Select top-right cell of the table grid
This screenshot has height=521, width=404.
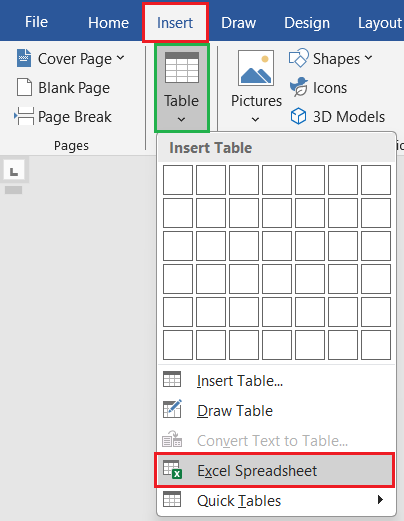[376, 180]
